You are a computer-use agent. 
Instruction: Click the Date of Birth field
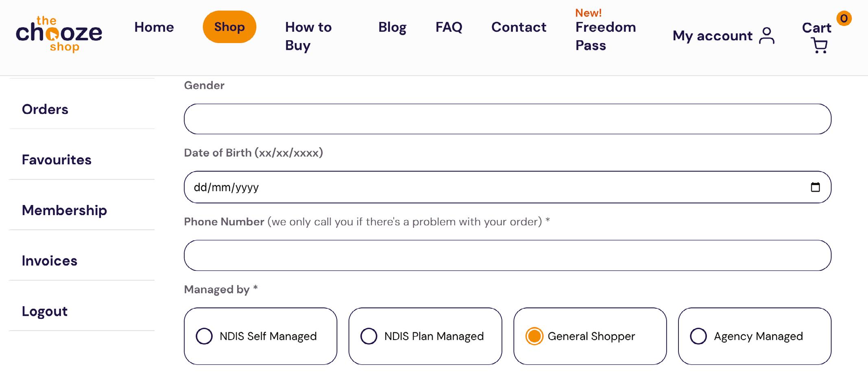(x=488, y=187)
